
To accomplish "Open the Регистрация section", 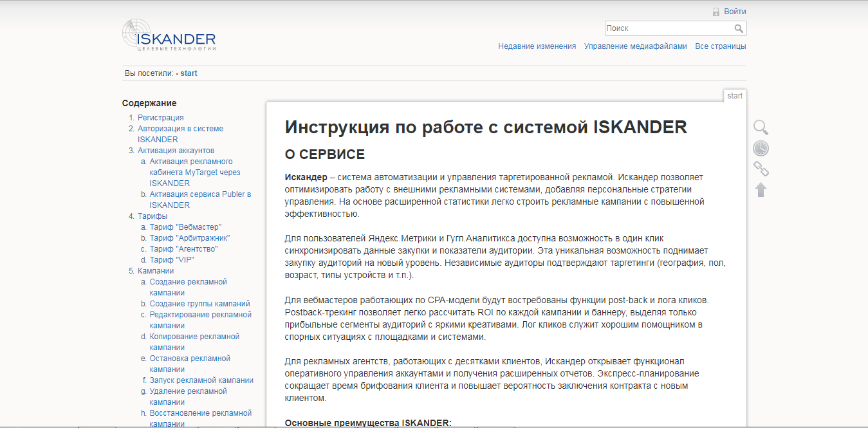I will point(160,117).
